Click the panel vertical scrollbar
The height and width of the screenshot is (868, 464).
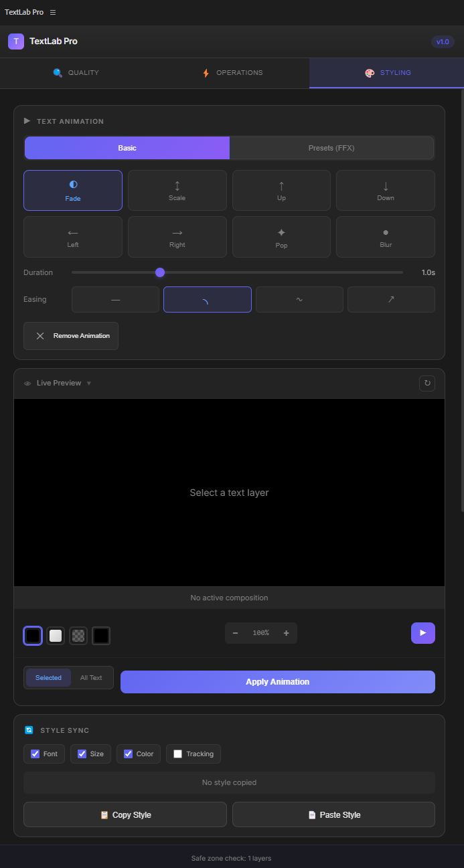click(462, 301)
